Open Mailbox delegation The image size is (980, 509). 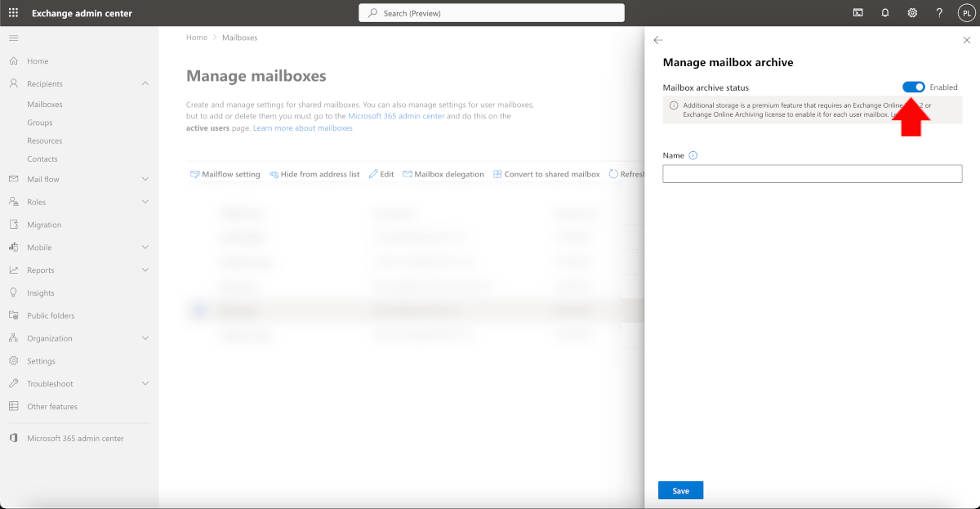(x=443, y=174)
